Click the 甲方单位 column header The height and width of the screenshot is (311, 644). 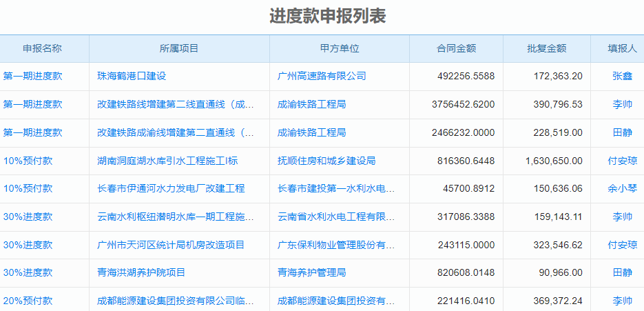[x=340, y=48]
